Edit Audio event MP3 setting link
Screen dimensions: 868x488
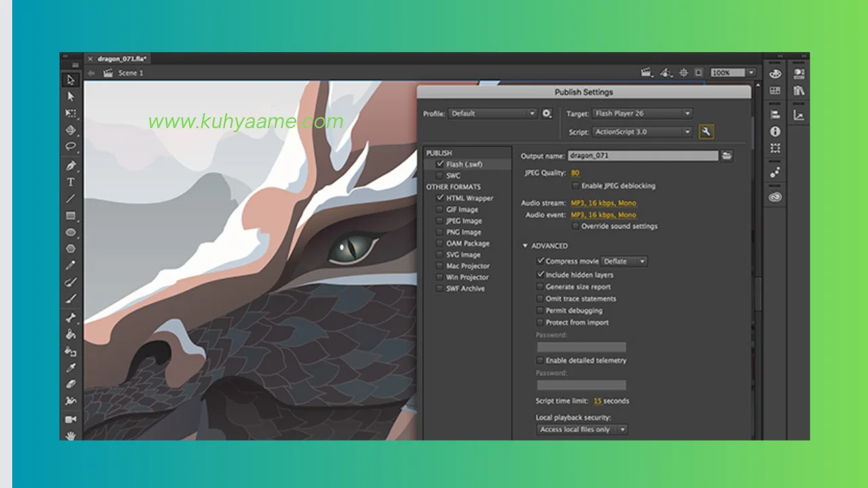604,216
